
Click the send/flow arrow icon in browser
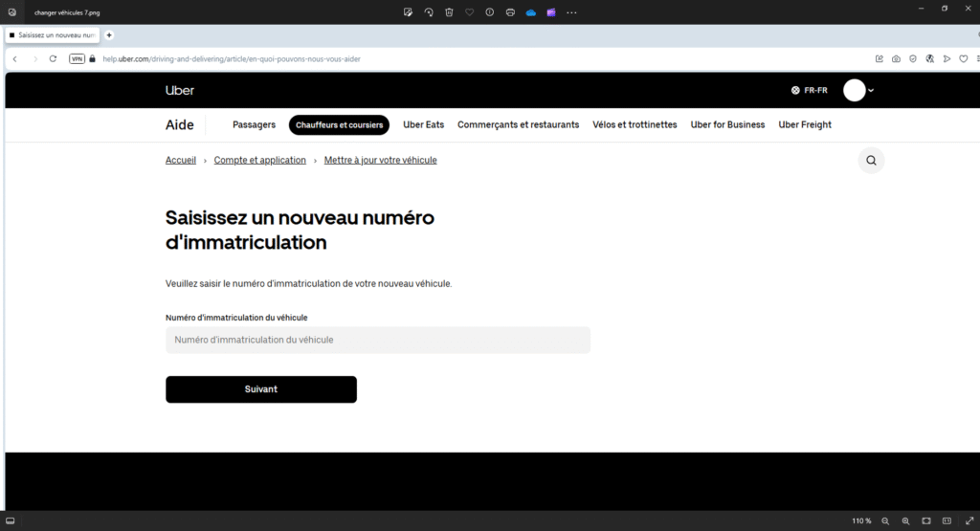pyautogui.click(x=947, y=58)
